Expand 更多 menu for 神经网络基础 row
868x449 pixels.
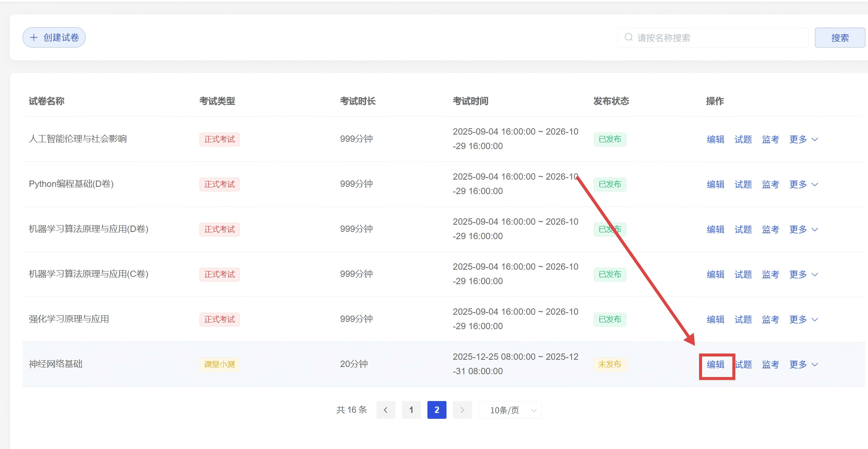[x=803, y=364]
